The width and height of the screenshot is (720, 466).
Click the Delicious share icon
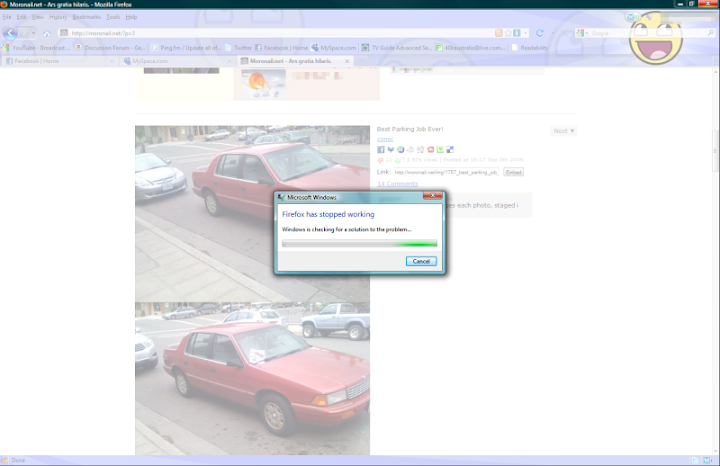pos(450,149)
